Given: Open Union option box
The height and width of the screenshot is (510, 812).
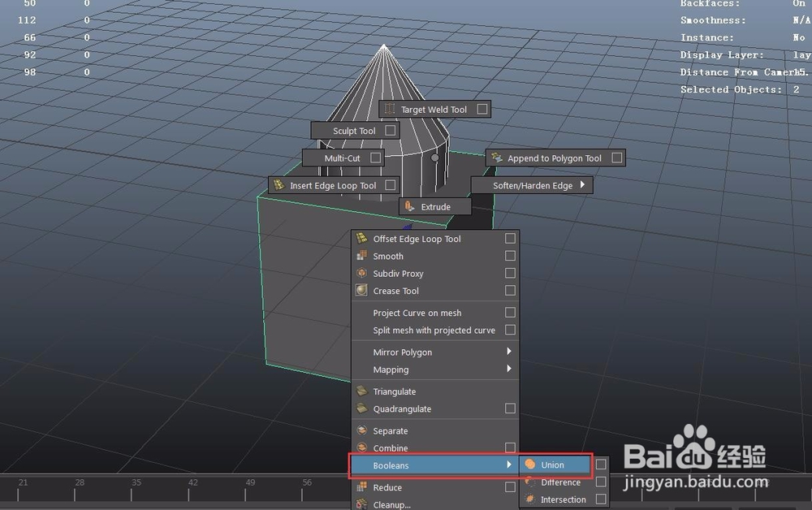Looking at the screenshot, I should pyautogui.click(x=601, y=464).
